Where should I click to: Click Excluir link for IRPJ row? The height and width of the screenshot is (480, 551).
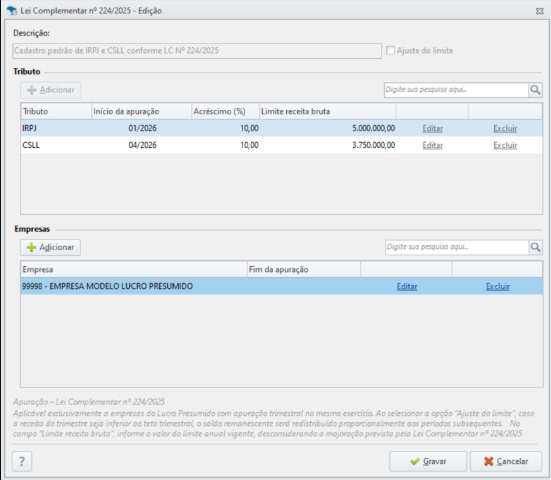[x=505, y=129]
